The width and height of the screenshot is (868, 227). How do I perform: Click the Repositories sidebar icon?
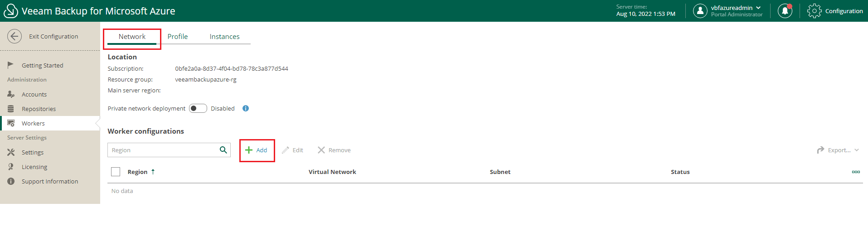click(x=11, y=109)
